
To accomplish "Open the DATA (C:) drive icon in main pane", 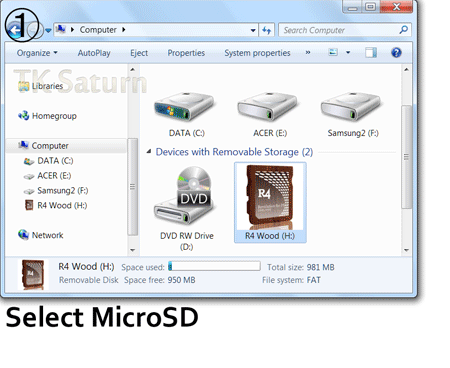I will [x=185, y=107].
